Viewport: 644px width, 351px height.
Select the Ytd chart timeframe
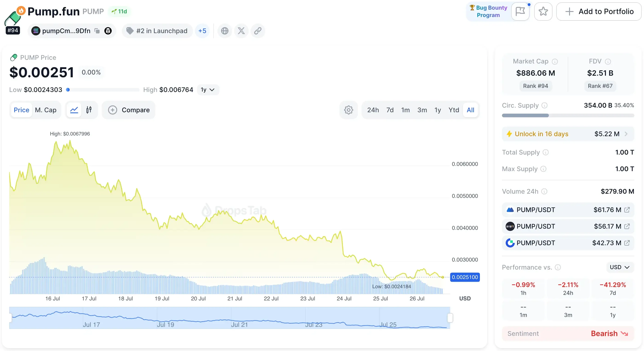pos(453,110)
